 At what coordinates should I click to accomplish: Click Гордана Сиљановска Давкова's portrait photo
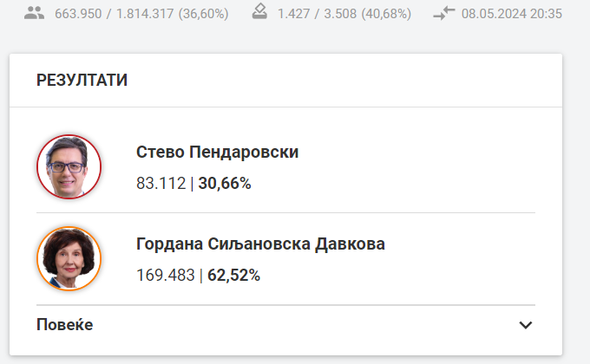(69, 259)
